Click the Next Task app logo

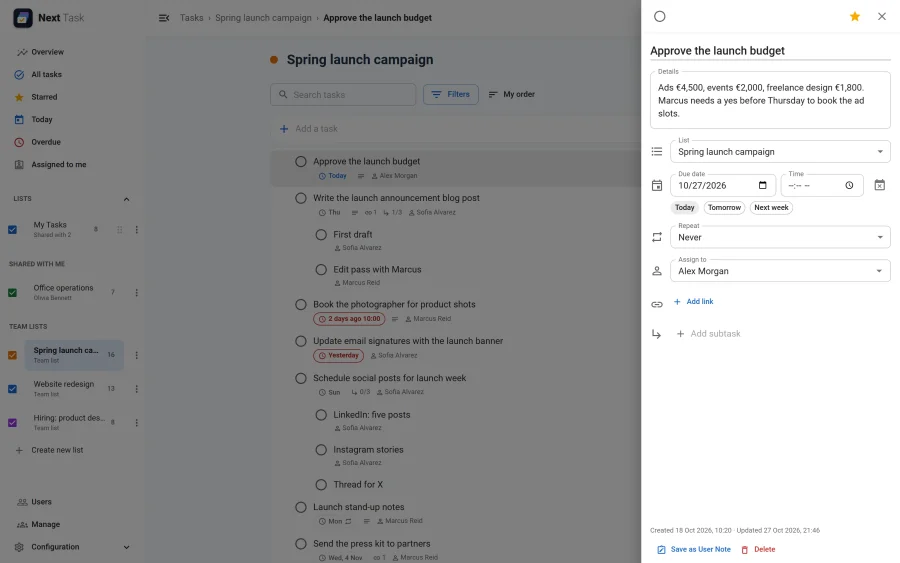(x=23, y=18)
